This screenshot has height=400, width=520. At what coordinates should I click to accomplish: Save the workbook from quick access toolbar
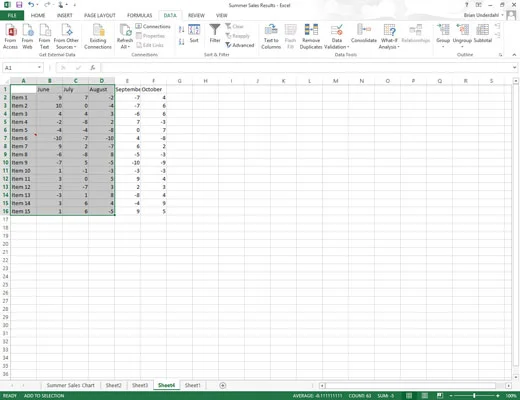click(19, 5)
